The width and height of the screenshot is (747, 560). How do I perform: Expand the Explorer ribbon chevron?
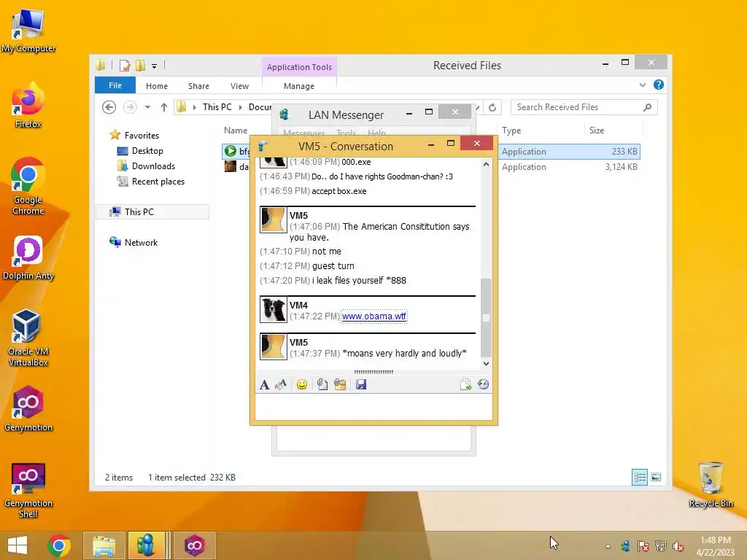642,85
